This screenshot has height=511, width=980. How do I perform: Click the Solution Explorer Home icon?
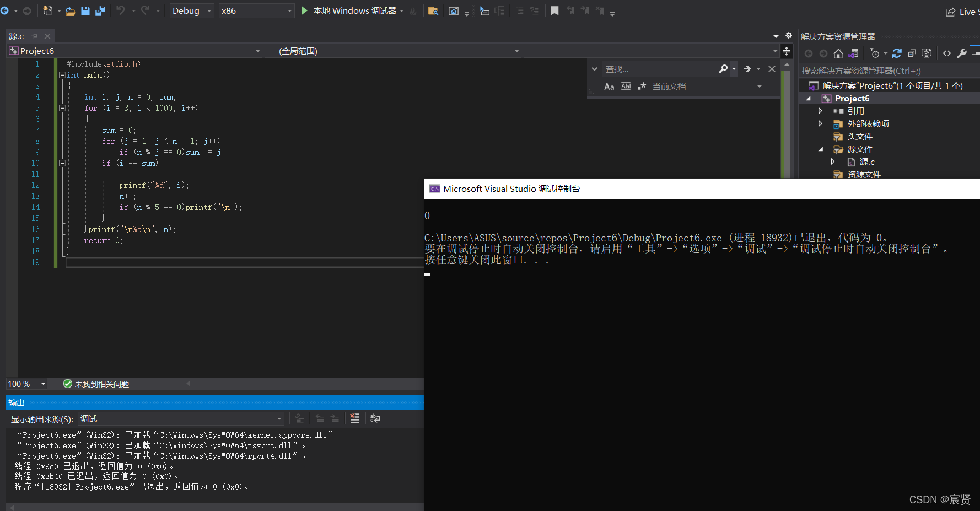point(838,53)
